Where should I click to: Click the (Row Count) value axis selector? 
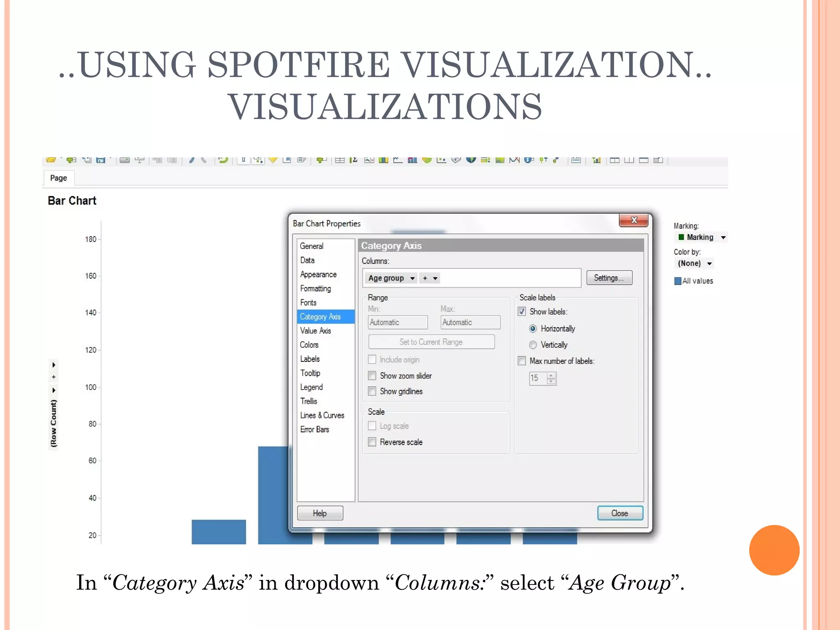[54, 423]
